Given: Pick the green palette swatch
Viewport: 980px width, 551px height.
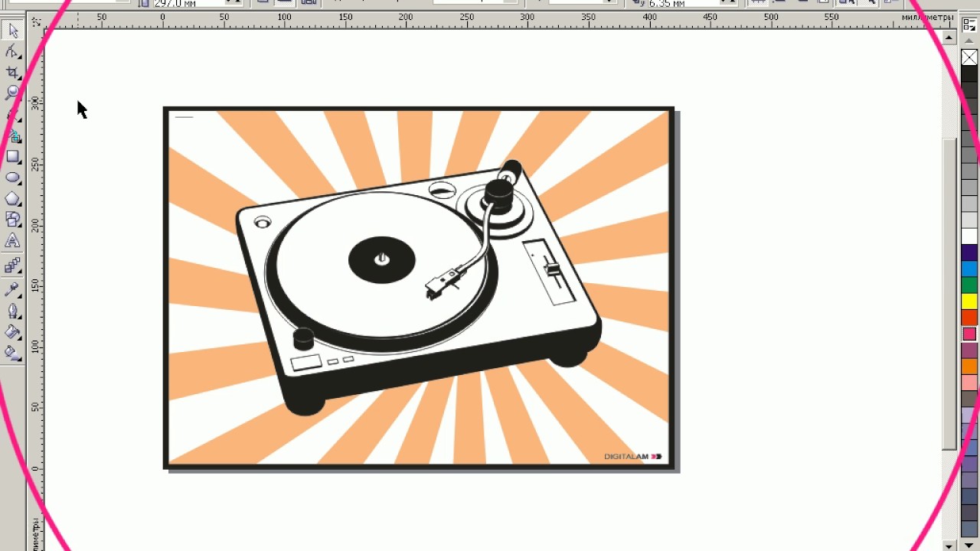Looking at the screenshot, I should pyautogui.click(x=969, y=285).
